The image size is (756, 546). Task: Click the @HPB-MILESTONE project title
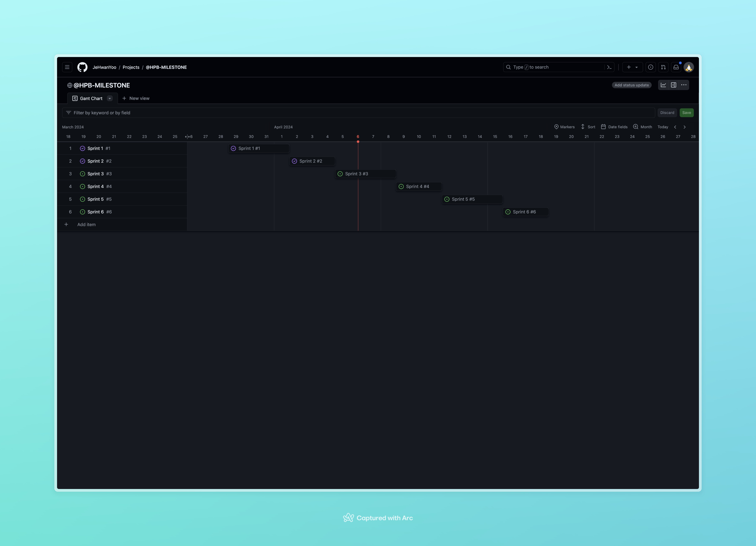point(102,85)
